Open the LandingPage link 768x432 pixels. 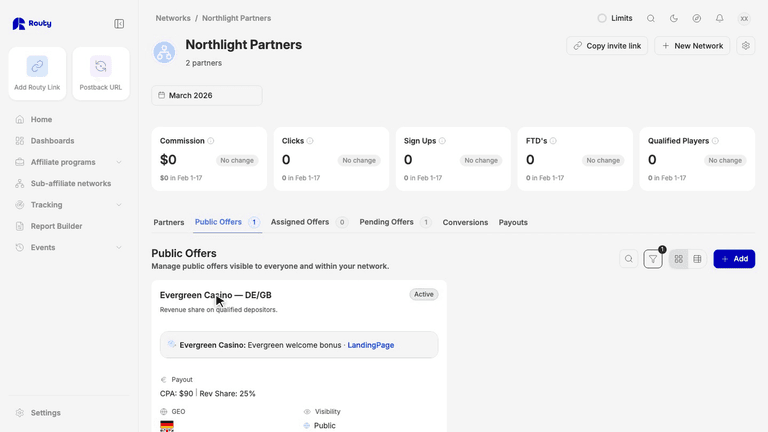tap(371, 345)
